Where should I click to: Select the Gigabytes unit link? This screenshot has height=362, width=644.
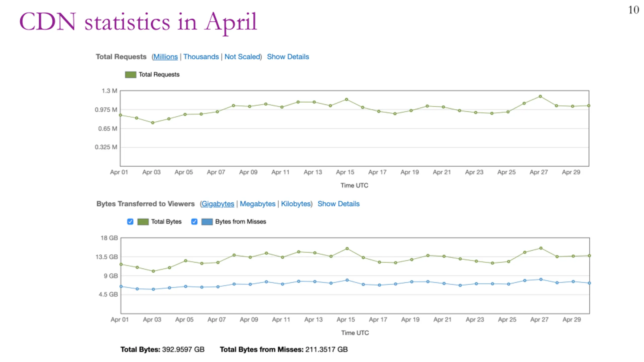[218, 204]
